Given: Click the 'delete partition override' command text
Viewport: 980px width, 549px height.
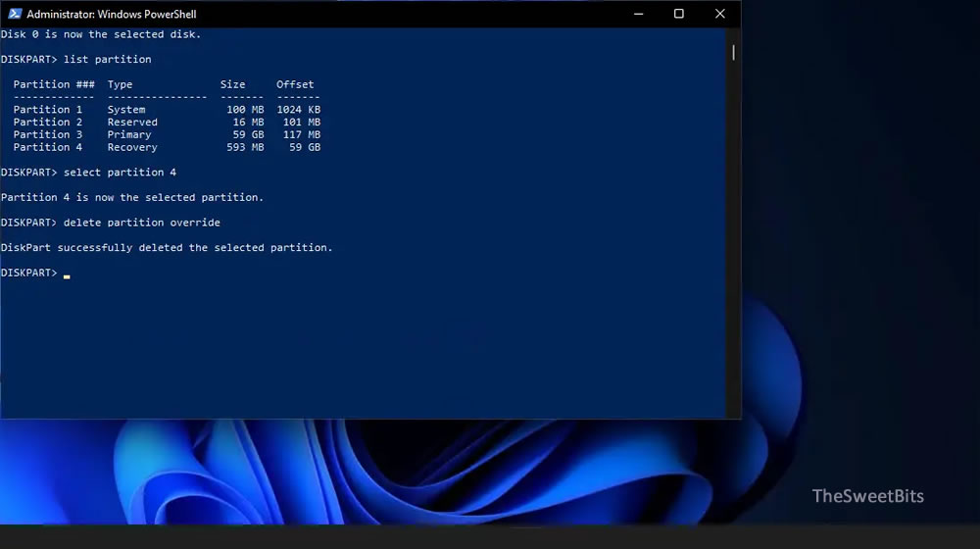Looking at the screenshot, I should pyautogui.click(x=141, y=223).
